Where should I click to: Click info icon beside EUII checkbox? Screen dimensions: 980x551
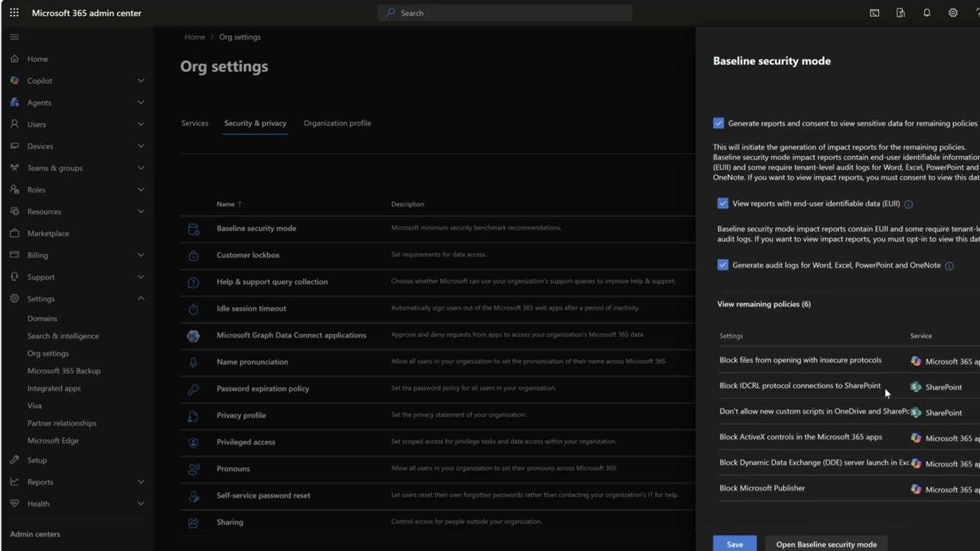tap(909, 204)
